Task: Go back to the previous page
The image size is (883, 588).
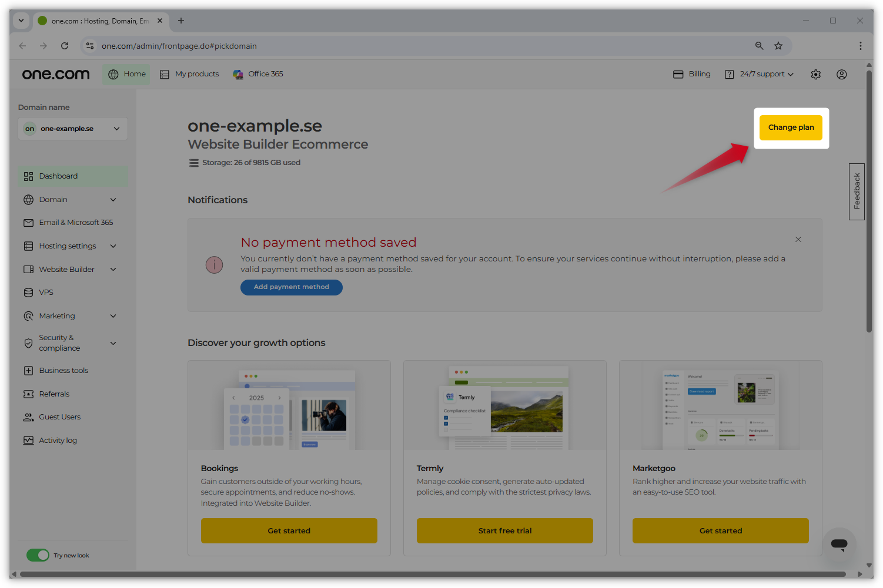Action: pos(22,46)
